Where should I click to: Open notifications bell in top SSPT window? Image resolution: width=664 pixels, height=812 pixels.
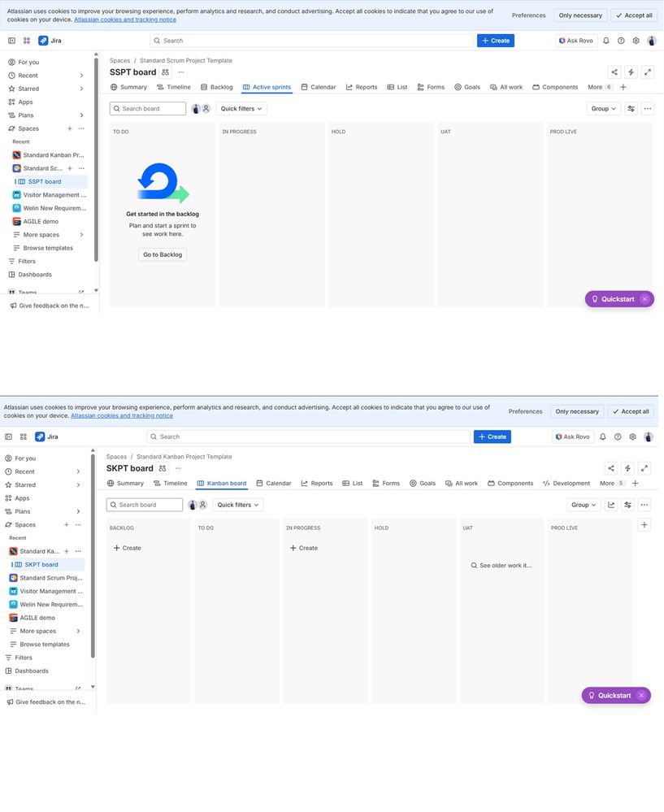pos(606,41)
